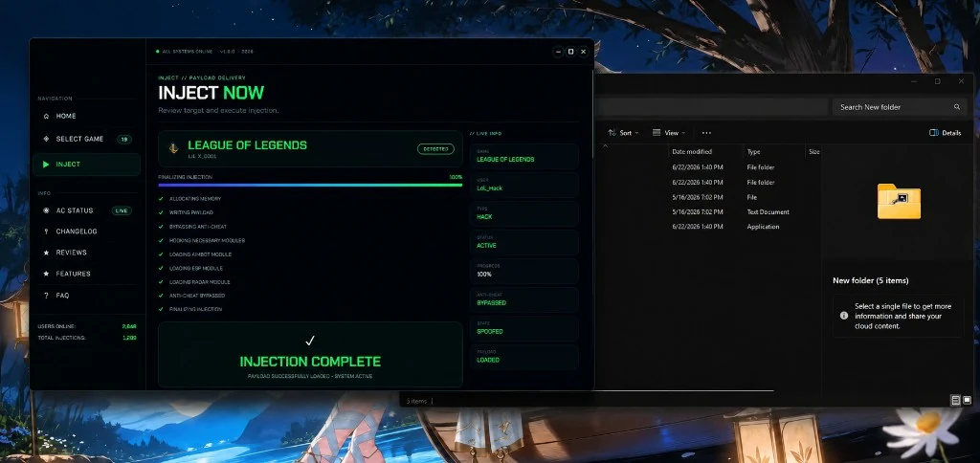Click the 'INJECTION COMPLETE' banner text
The height and width of the screenshot is (463, 980).
(310, 362)
